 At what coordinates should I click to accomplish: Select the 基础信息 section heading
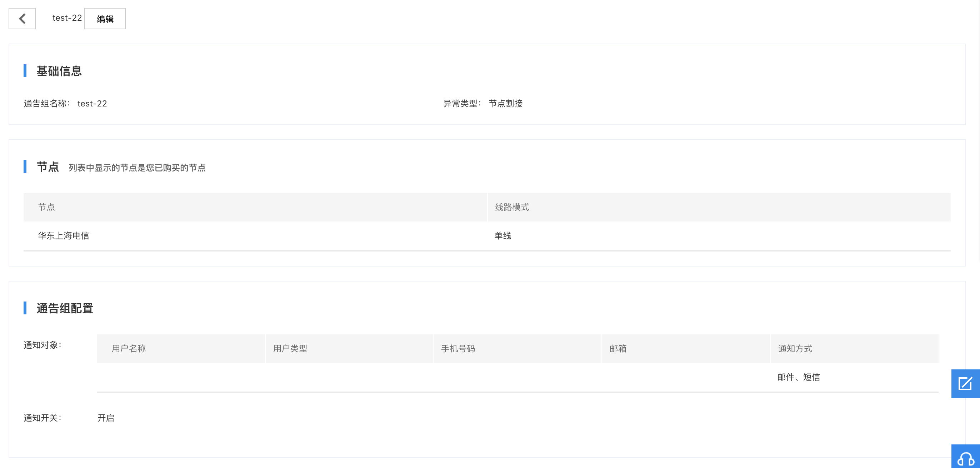[59, 71]
